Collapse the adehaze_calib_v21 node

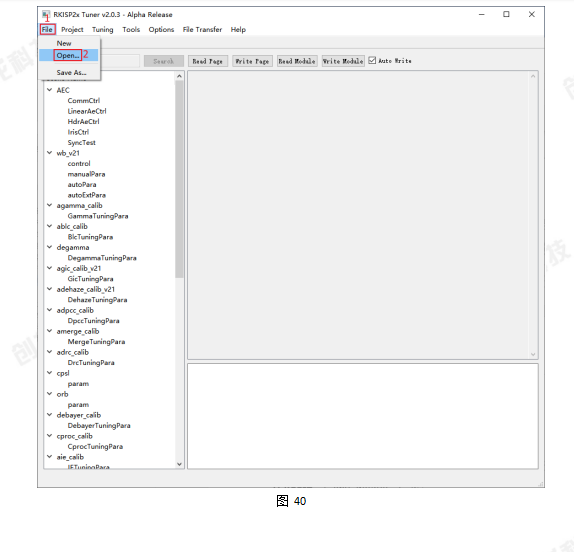[x=49, y=289]
